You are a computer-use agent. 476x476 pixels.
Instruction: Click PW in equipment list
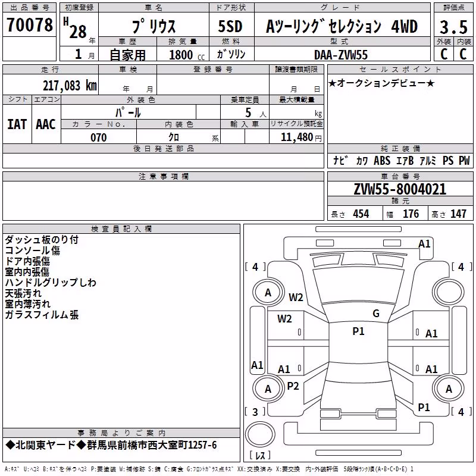pos(464,161)
